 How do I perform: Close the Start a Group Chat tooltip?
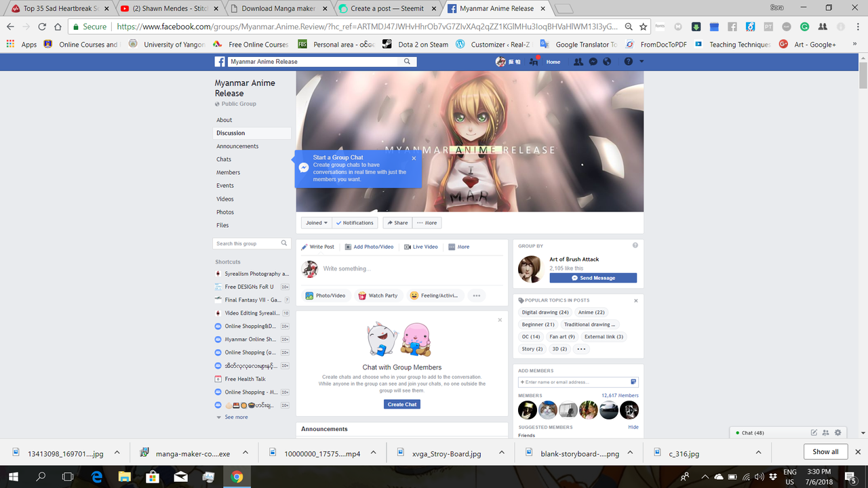pyautogui.click(x=414, y=159)
